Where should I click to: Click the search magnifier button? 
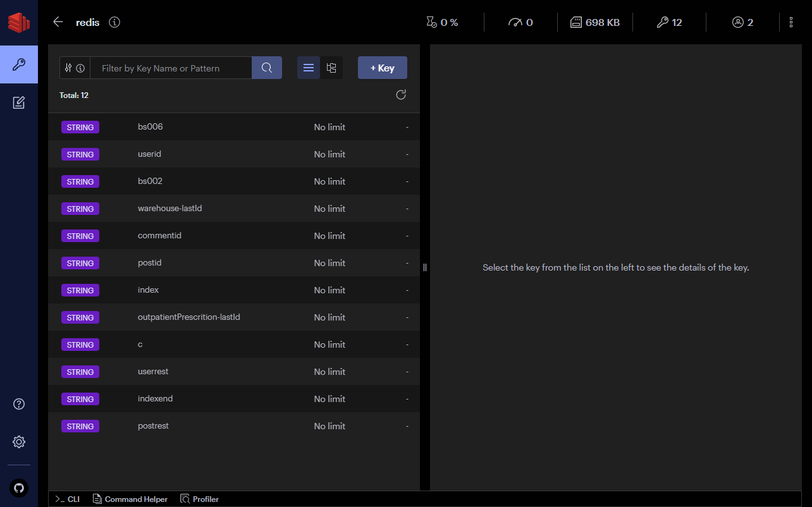[267, 68]
